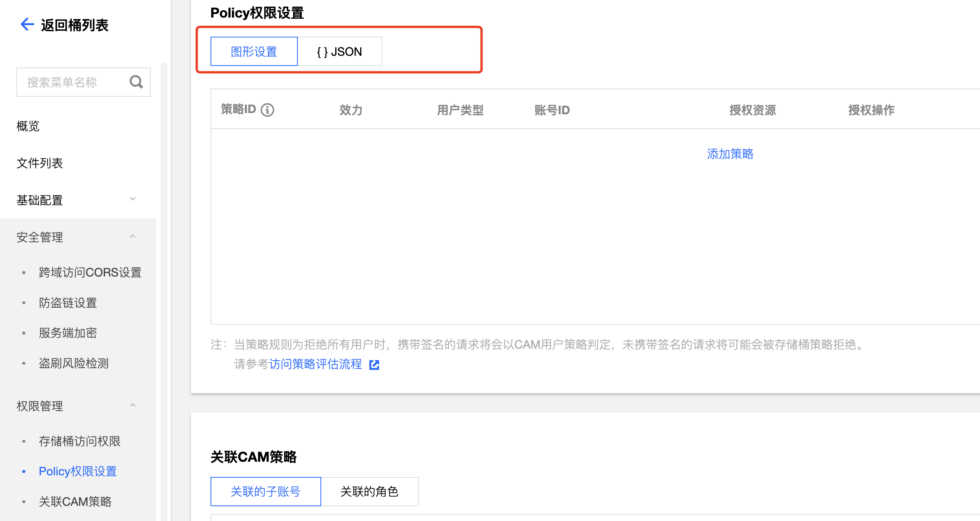Viewport: 980px width, 521px height.
Task: Select the 关联的子账号 tab
Action: [265, 491]
